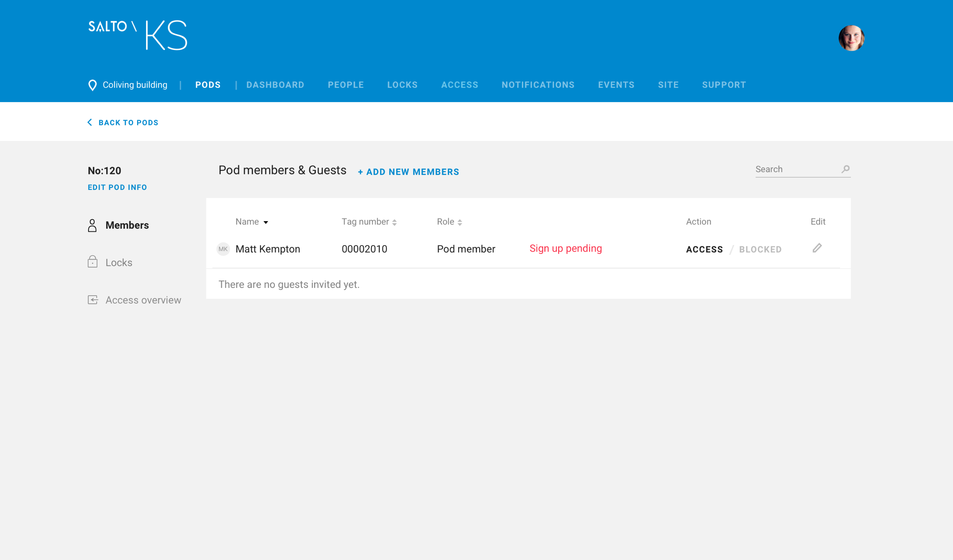Open the Dashboard menu item
Viewport: 953px width, 560px height.
pyautogui.click(x=275, y=85)
